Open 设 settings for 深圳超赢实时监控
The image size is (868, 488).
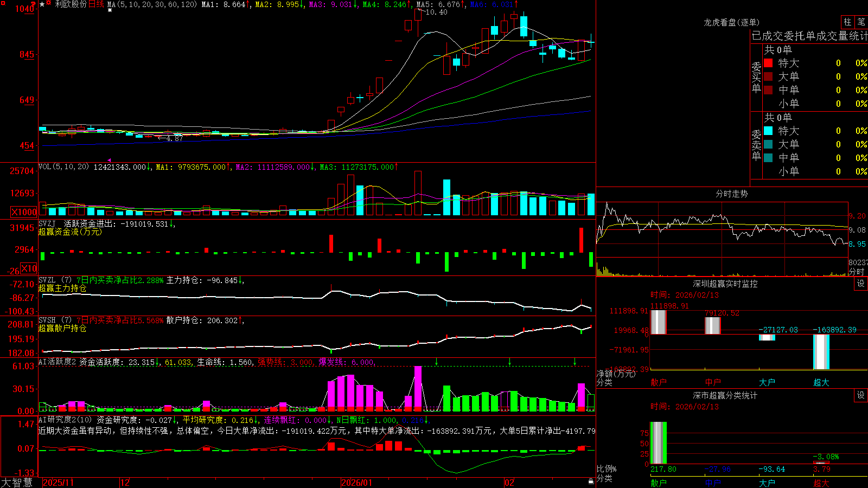pos(861,284)
